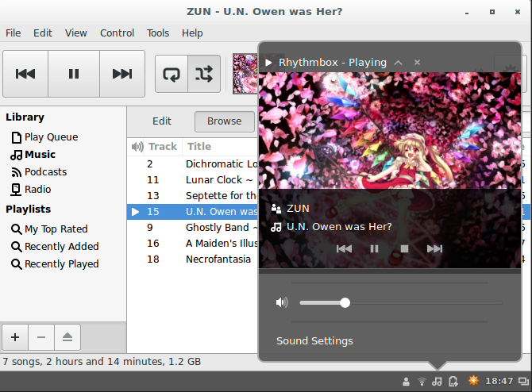Viewport: 532px width, 392px height.
Task: Open the File menu
Action: point(13,33)
